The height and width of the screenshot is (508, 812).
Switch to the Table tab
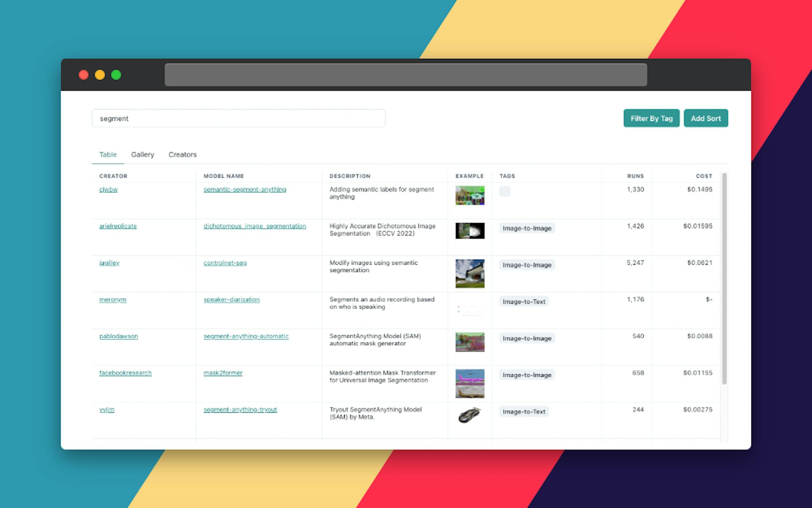pos(108,154)
